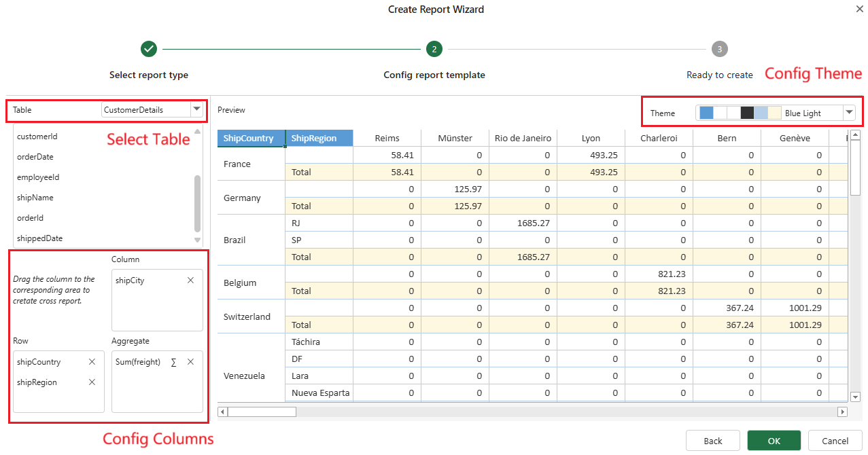Expand the Theme dropdown list
868x455 pixels.
[x=849, y=113]
